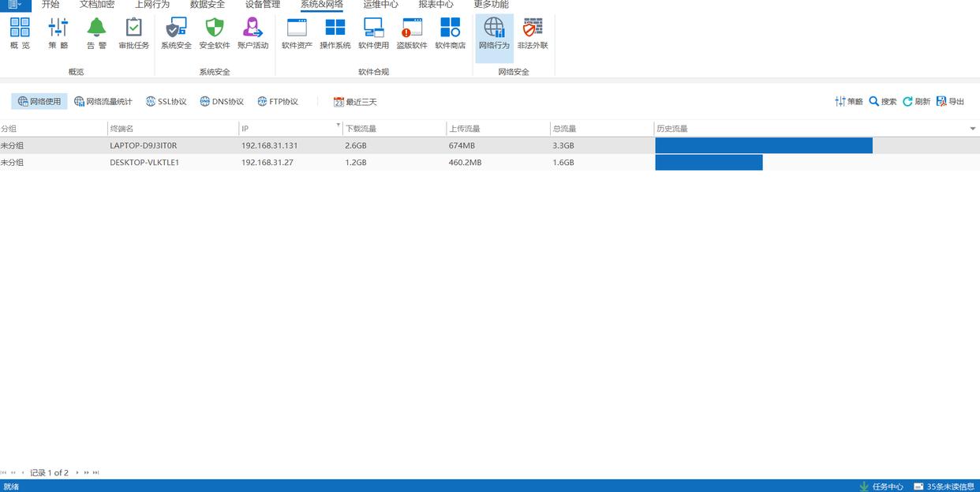Screen dimensions: 980x492
Task: Click the 策略 policy ribbon icon
Action: click(x=58, y=33)
